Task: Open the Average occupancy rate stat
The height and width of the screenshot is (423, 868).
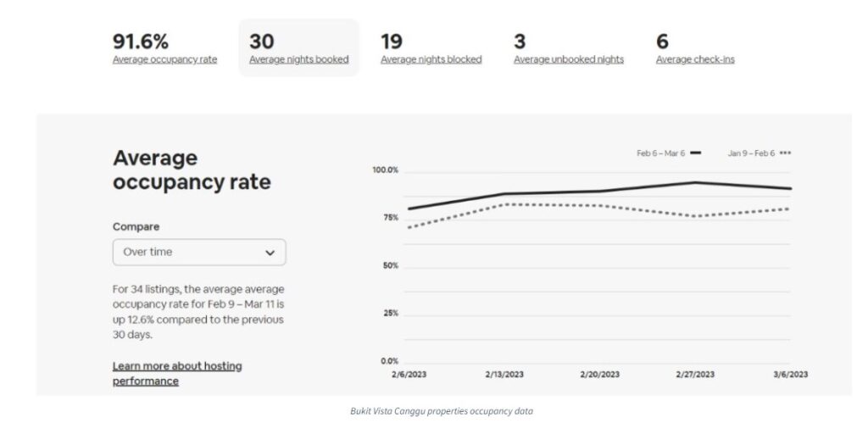Action: pyautogui.click(x=164, y=59)
